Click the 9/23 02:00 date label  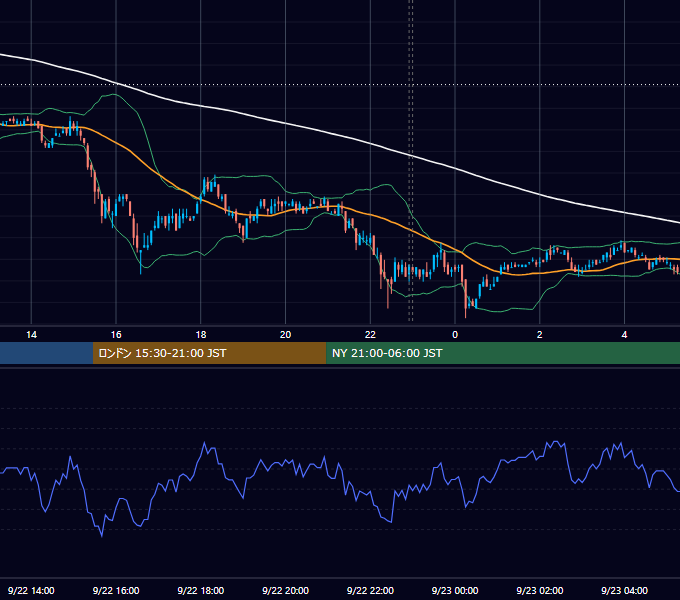pos(539,590)
